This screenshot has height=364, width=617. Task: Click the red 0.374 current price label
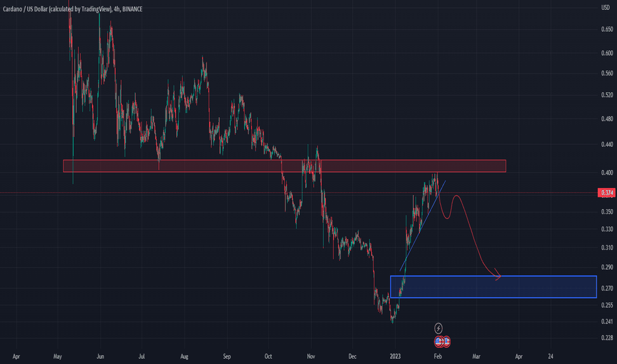tap(607, 193)
